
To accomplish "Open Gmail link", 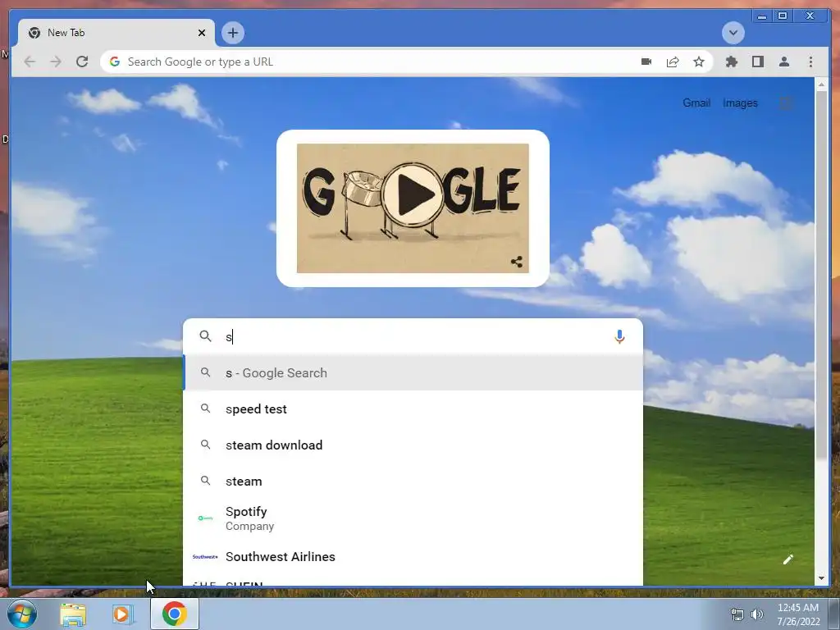I will coord(696,103).
